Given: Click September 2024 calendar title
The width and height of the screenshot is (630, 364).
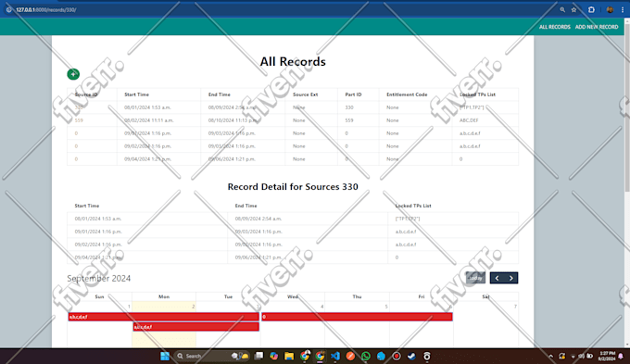Looking at the screenshot, I should coord(99,279).
